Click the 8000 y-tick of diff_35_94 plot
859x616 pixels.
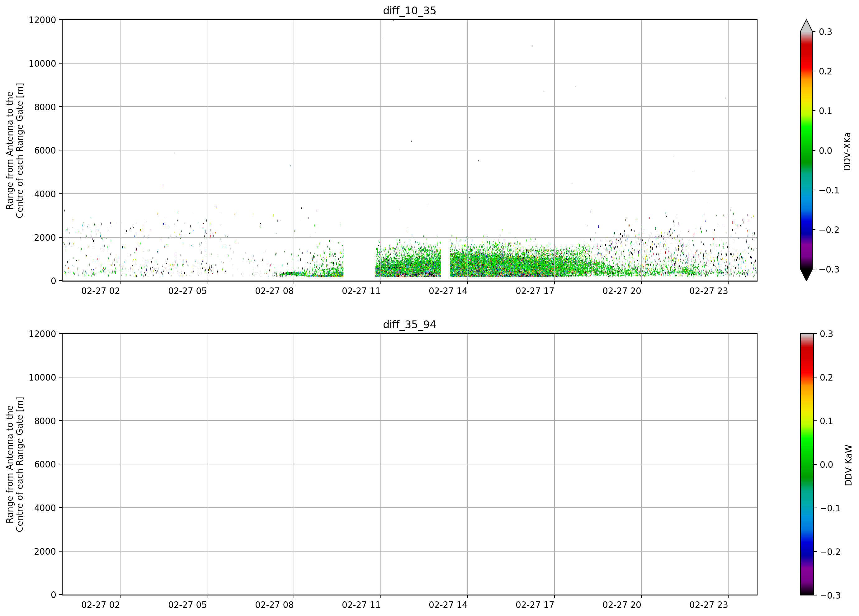click(45, 420)
